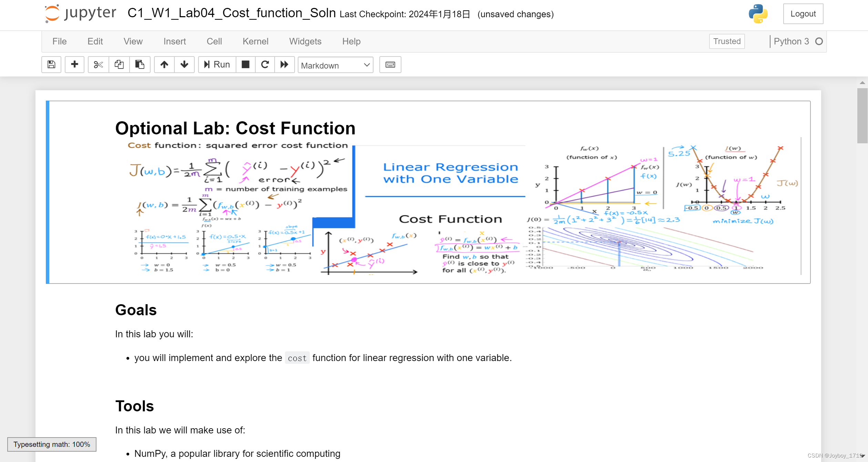Click the Trusted notebook indicator
Image resolution: width=868 pixels, height=462 pixels.
[x=727, y=41]
